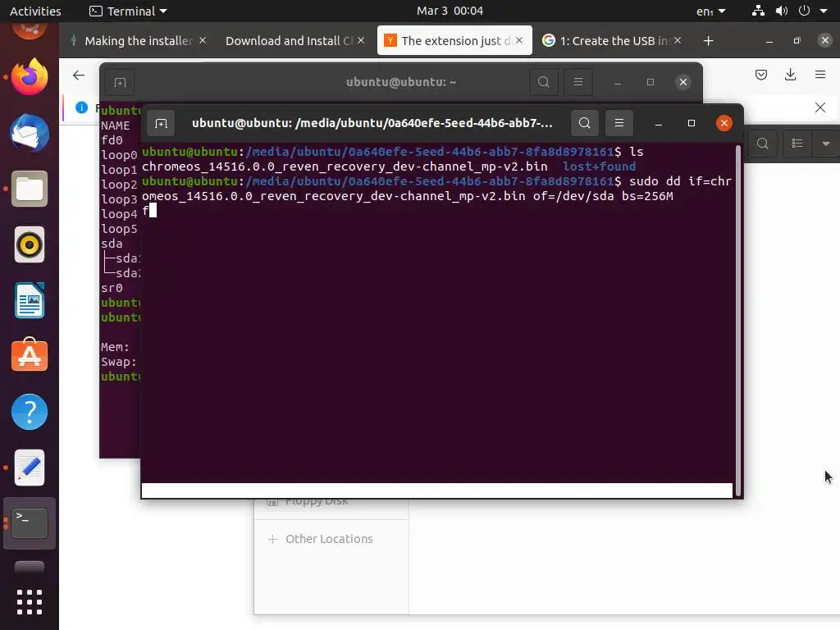Close the ubuntu@ubuntu: ~ terminal window
This screenshot has height=630, width=840.
[683, 82]
